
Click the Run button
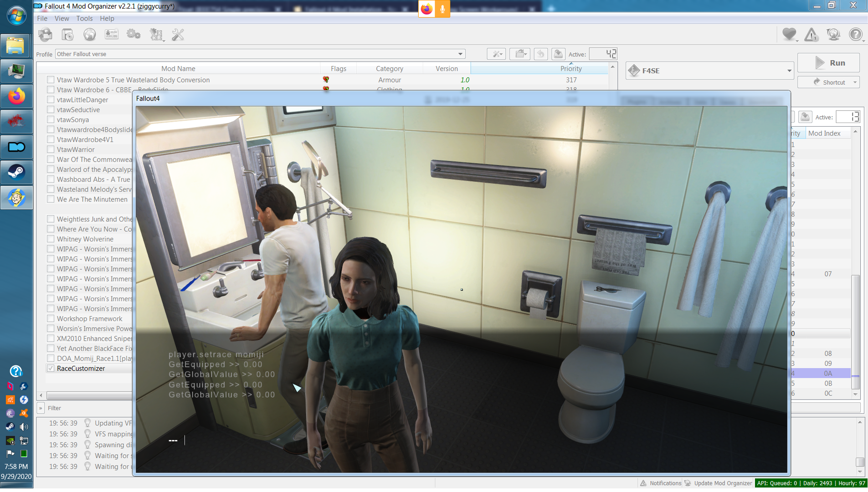[x=829, y=63]
